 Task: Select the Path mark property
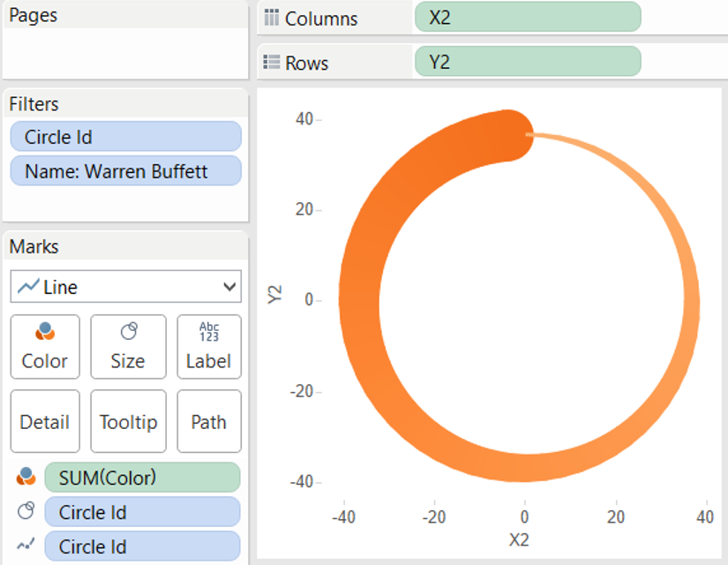[208, 421]
